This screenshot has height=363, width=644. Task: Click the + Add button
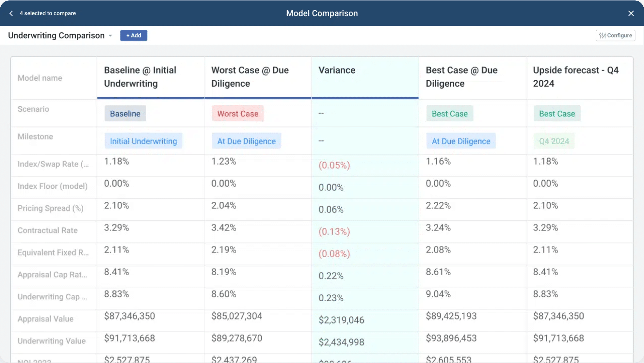[x=134, y=36]
